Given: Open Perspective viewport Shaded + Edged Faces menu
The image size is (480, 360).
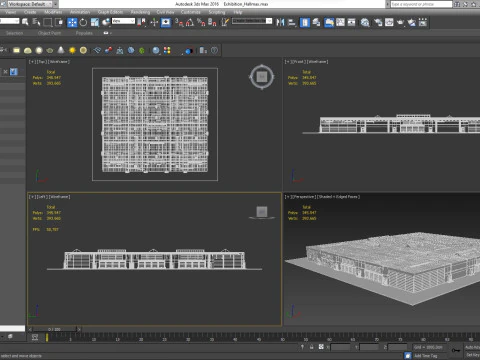Looking at the screenshot, I should tap(339, 197).
